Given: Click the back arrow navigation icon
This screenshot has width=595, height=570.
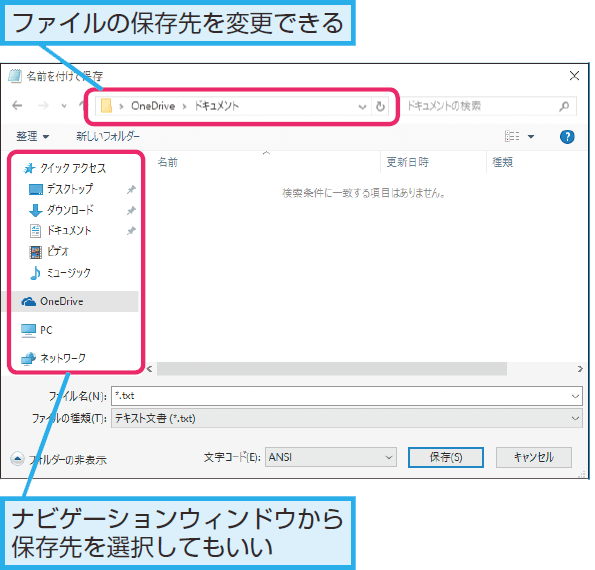Looking at the screenshot, I should [x=17, y=105].
